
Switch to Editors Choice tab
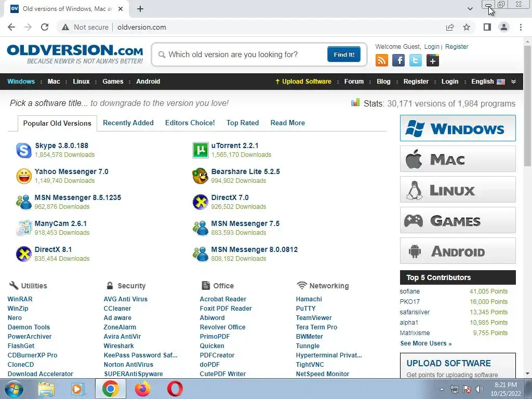point(190,123)
